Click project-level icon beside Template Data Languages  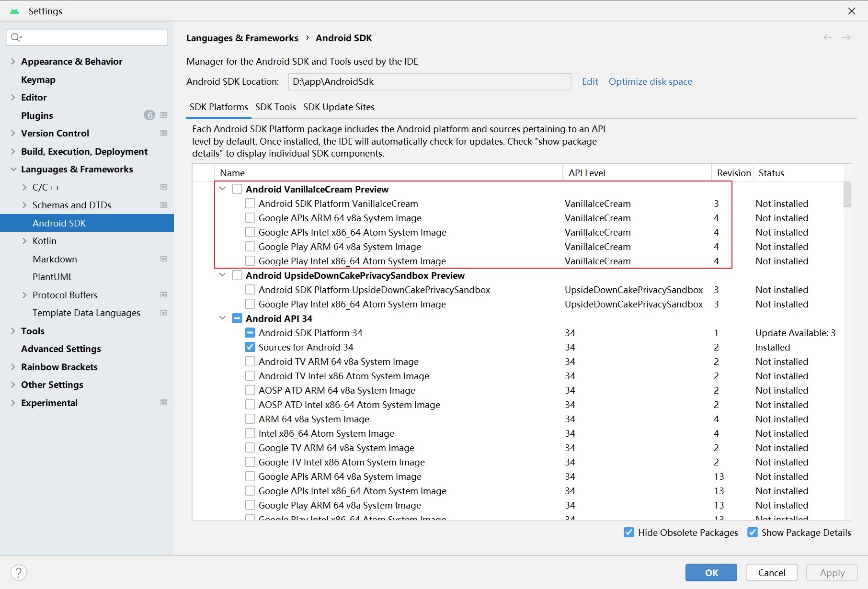[163, 313]
